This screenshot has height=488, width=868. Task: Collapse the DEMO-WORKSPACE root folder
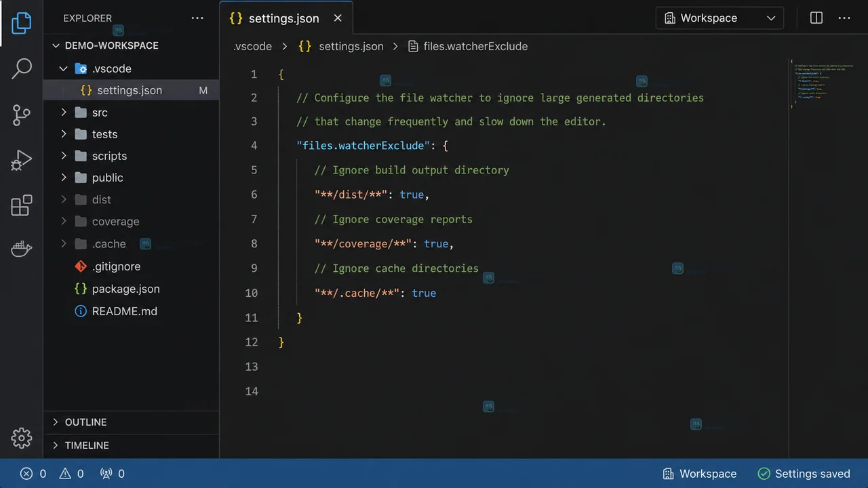click(x=56, y=45)
